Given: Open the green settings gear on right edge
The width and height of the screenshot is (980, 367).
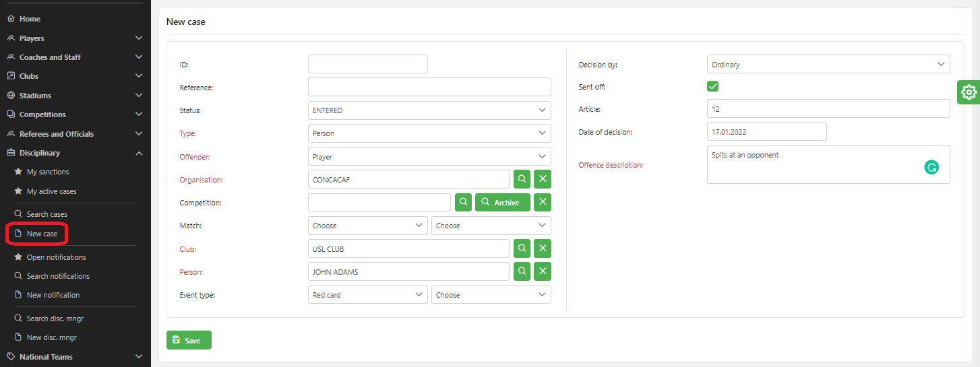Looking at the screenshot, I should tap(969, 92).
